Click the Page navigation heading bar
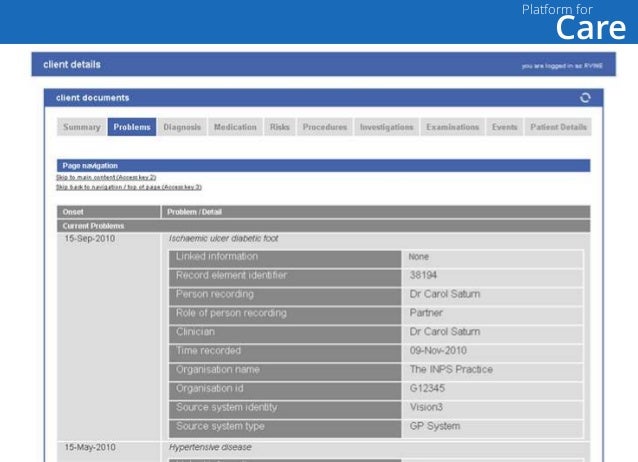 coord(323,166)
